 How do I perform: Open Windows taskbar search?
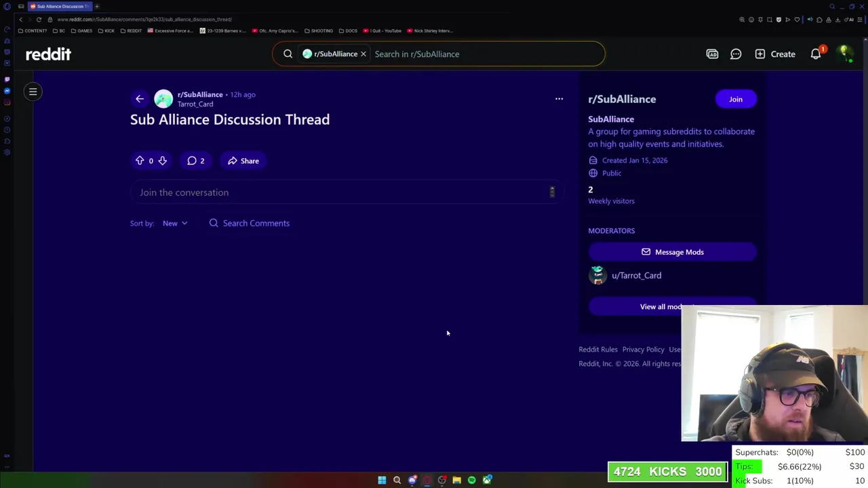[x=397, y=480]
